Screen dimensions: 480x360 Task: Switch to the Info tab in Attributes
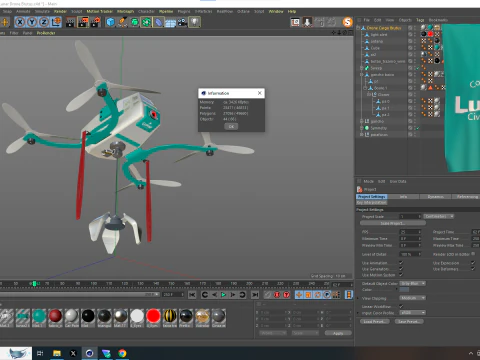pyautogui.click(x=403, y=197)
